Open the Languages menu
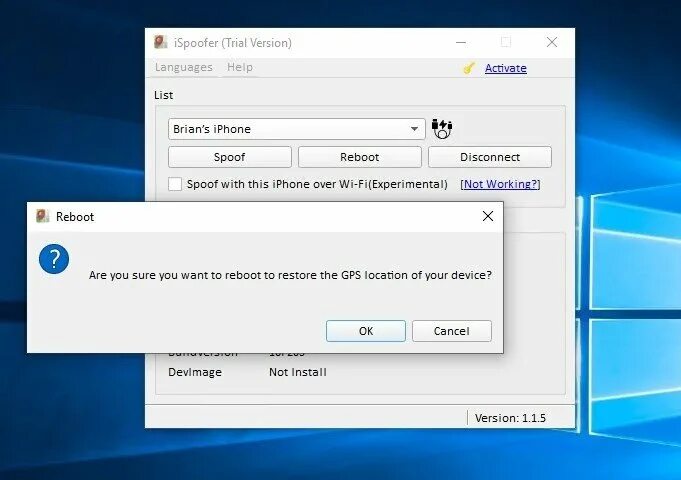Viewport: 681px width, 480px height. (x=184, y=67)
